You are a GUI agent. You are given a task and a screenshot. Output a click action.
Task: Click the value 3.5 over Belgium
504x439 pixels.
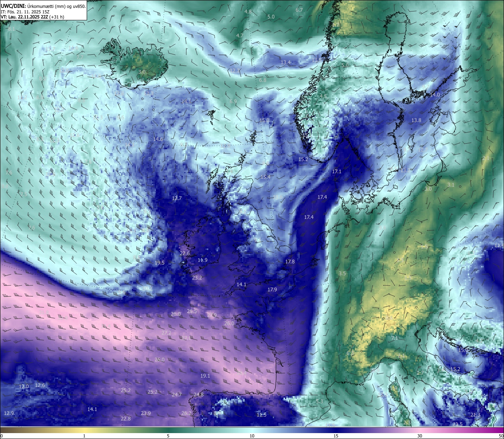(x=342, y=273)
